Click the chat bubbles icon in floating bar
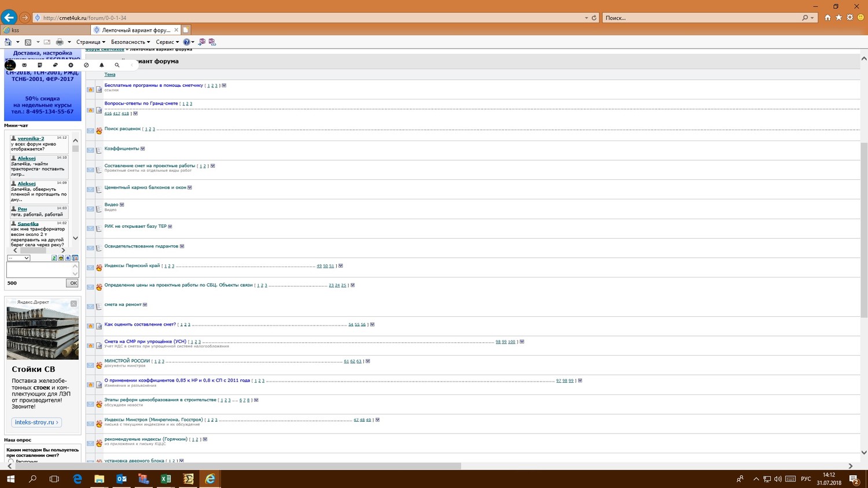This screenshot has height=488, width=868. tap(55, 65)
